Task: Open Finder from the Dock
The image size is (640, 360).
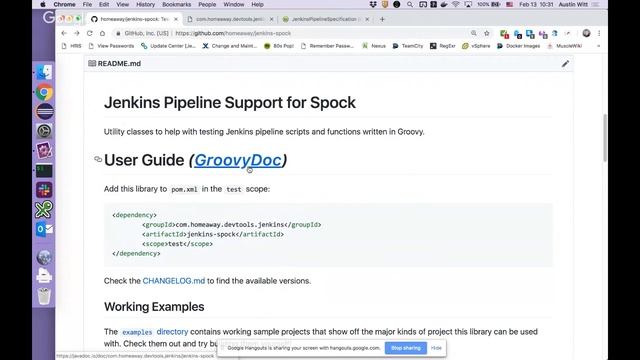Action: 44,72
